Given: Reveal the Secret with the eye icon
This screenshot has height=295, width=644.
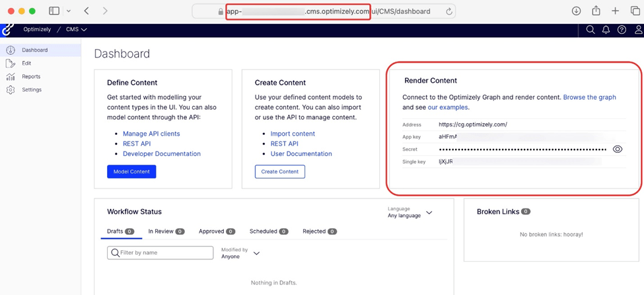Looking at the screenshot, I should [x=618, y=149].
